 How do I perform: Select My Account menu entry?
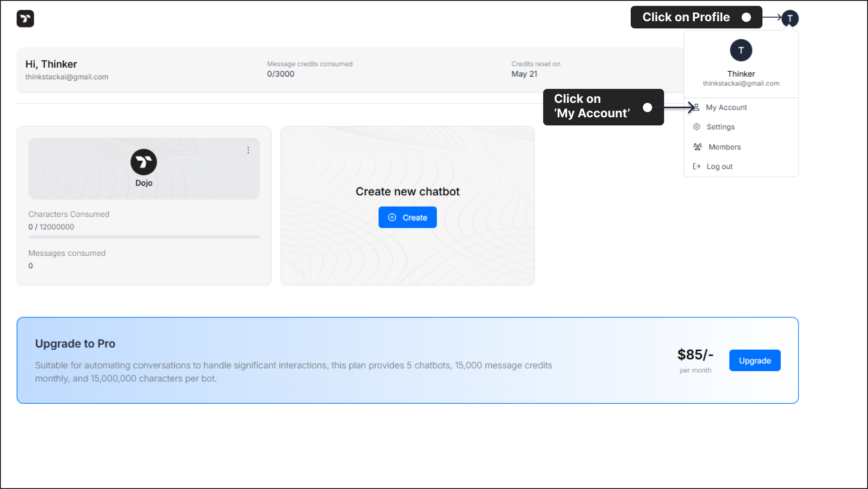click(x=726, y=107)
